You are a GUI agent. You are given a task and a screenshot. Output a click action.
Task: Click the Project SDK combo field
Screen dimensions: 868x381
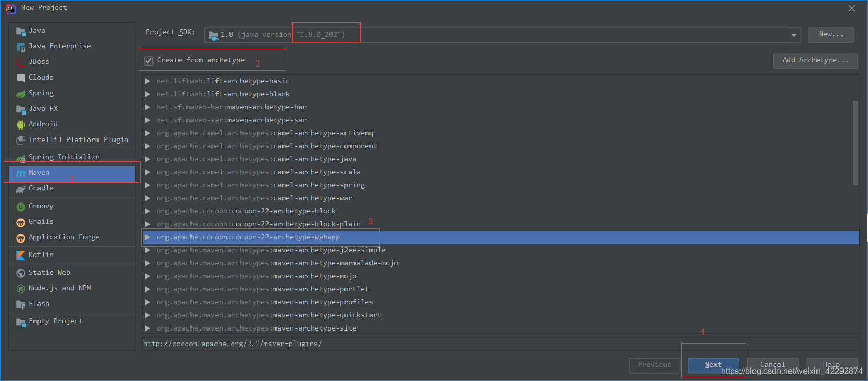click(502, 35)
